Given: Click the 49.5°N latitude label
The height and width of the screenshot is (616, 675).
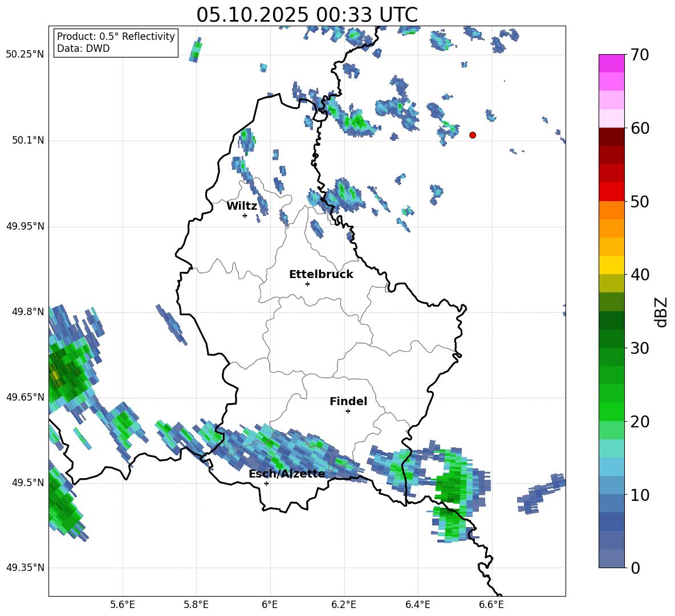Looking at the screenshot, I should tap(28, 483).
